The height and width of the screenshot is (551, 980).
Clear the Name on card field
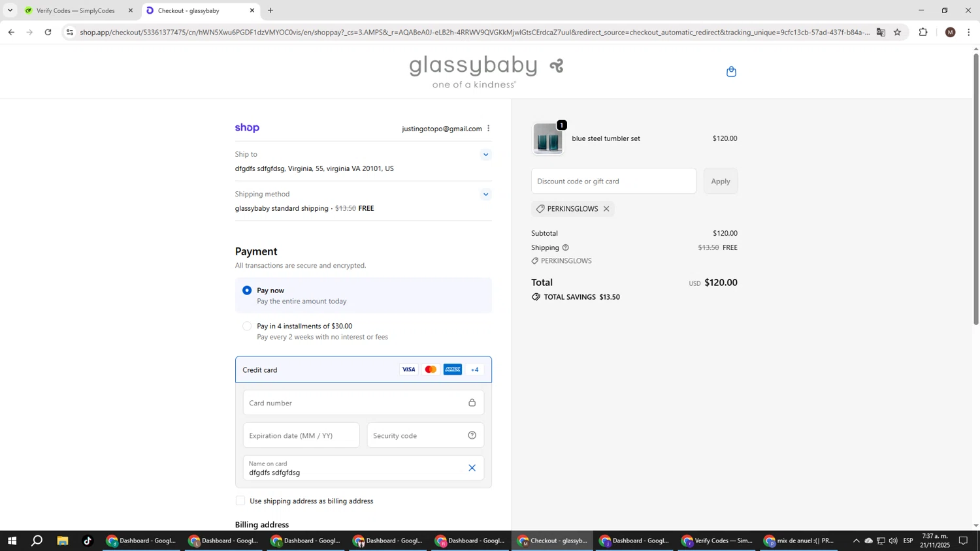pyautogui.click(x=472, y=468)
